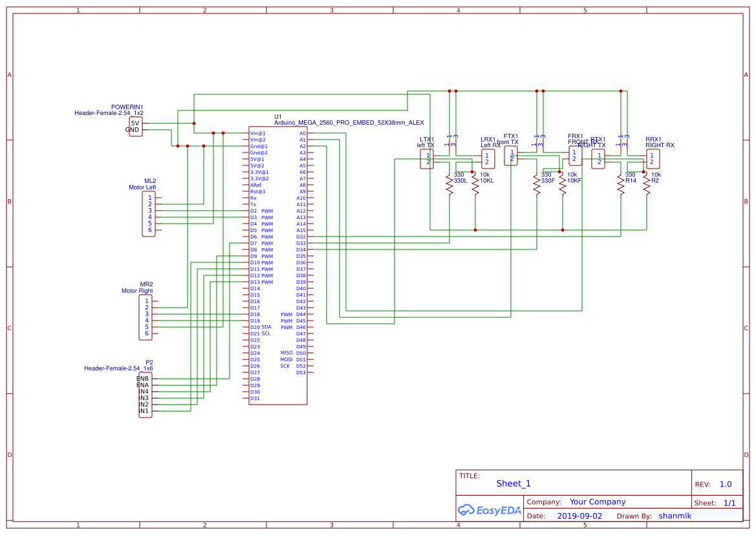Click the 'TITLE:' field label
This screenshot has width=756, height=535.
click(469, 476)
